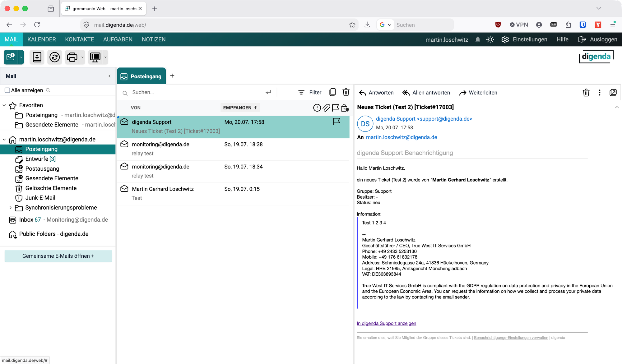Image resolution: width=622 pixels, height=364 pixels.
Task: Tick the 'Alle anzeigen' checkbox
Action: (x=7, y=90)
